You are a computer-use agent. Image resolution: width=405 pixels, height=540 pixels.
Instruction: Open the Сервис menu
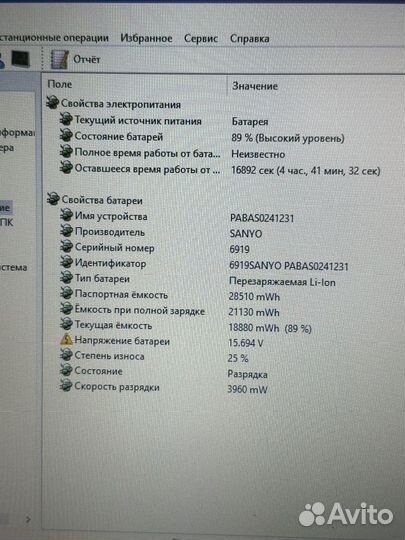[x=201, y=38]
